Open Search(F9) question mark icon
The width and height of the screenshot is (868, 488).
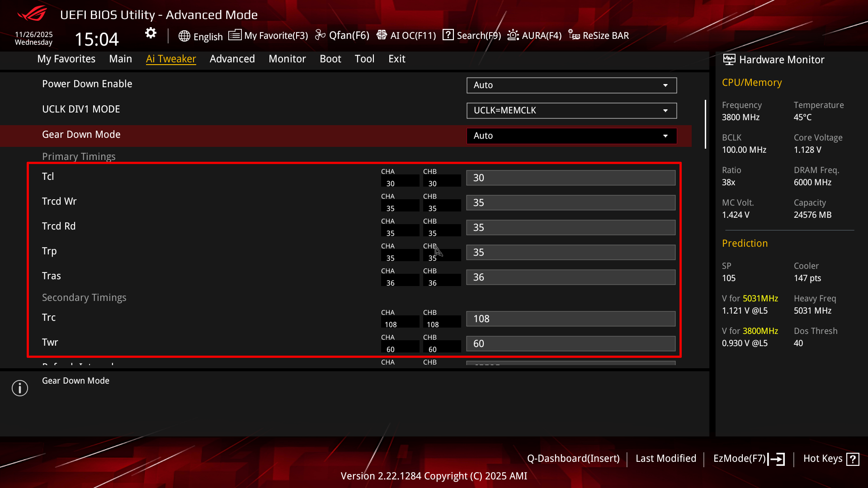pos(448,35)
